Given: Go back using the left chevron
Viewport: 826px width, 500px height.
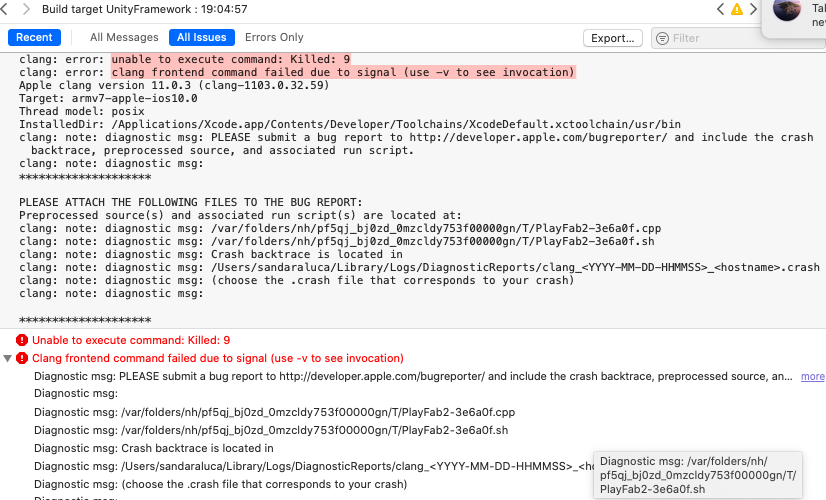Looking at the screenshot, I should [x=4, y=9].
